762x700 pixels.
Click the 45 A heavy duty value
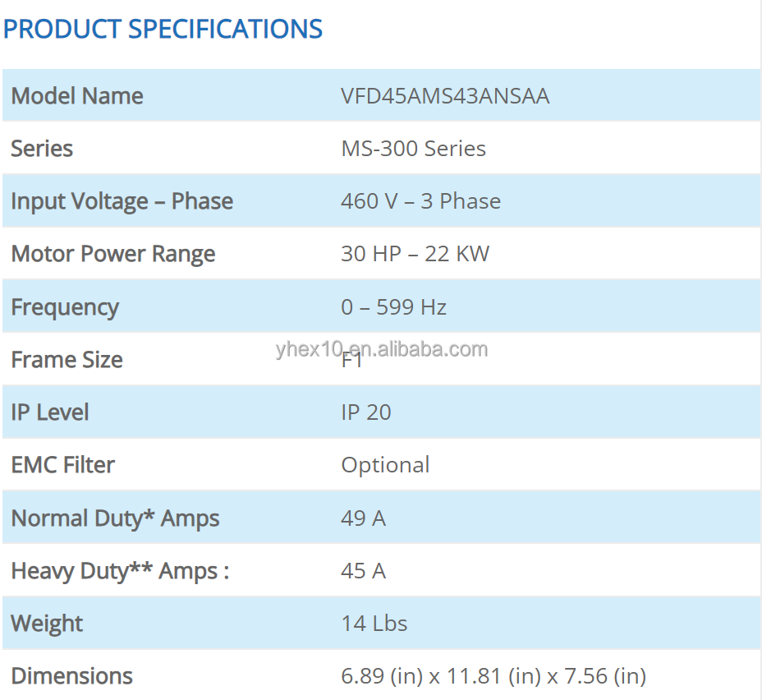[x=363, y=571]
